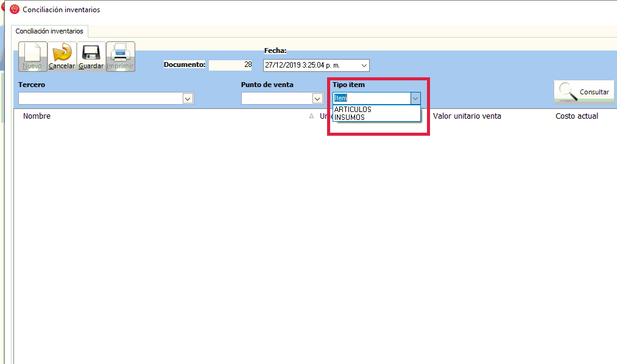Save with the Guardar floppy icon
The height and width of the screenshot is (364, 617).
point(91,56)
